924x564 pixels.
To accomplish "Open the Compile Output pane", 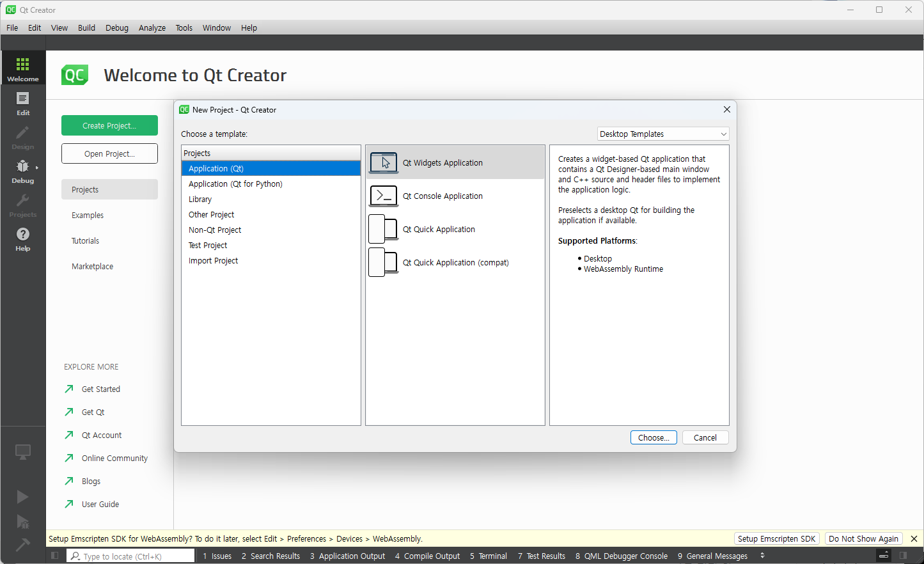I will click(427, 556).
